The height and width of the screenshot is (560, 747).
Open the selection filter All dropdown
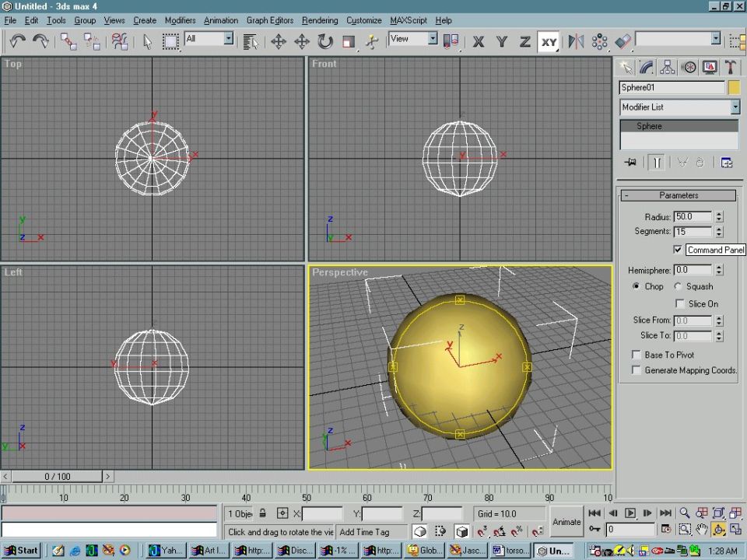click(x=209, y=39)
